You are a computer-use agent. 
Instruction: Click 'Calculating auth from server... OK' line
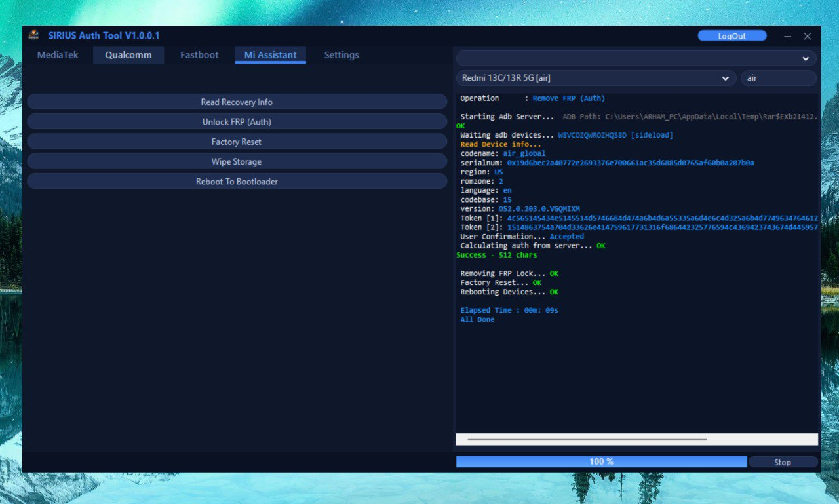coord(533,245)
